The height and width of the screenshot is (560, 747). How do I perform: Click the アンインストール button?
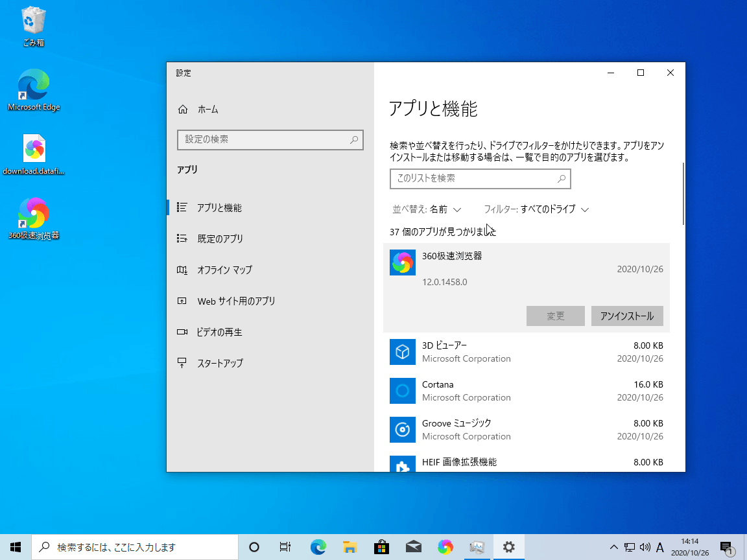pyautogui.click(x=627, y=316)
